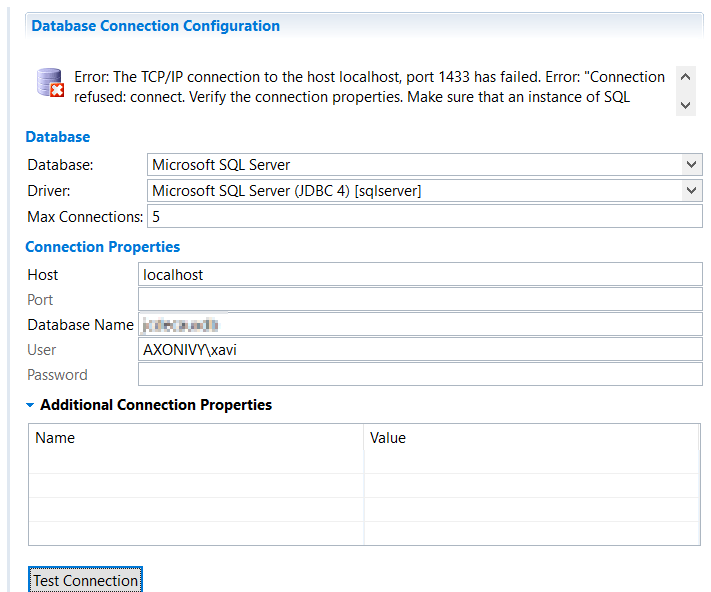
Task: Select the Database Name text field
Action: [420, 325]
